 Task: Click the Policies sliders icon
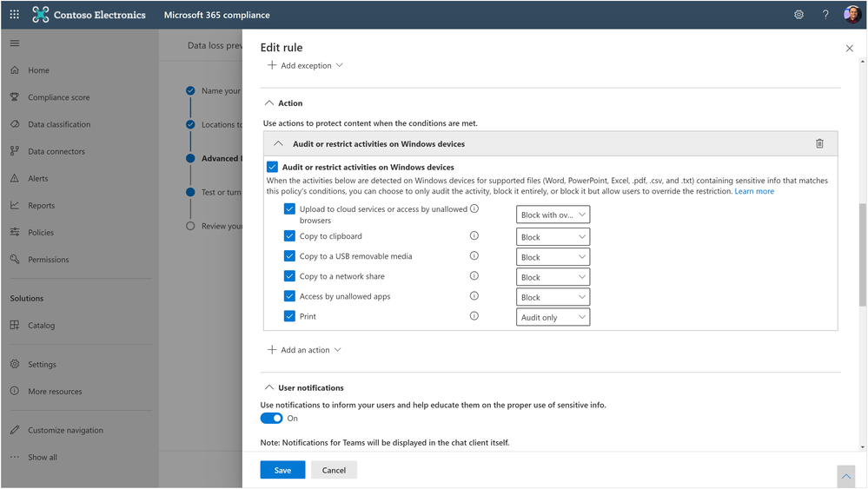coord(15,232)
